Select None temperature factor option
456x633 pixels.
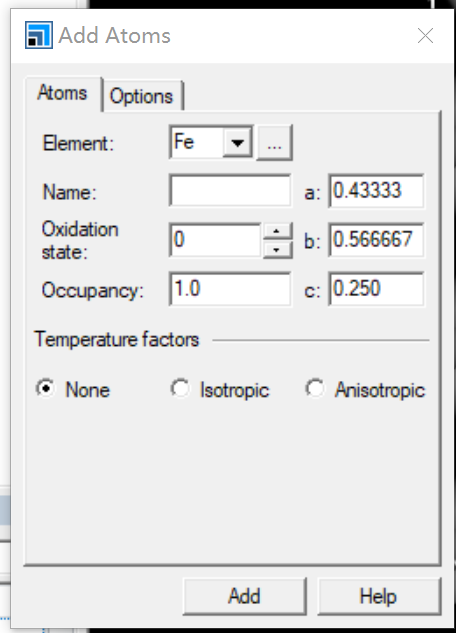[x=73, y=390]
